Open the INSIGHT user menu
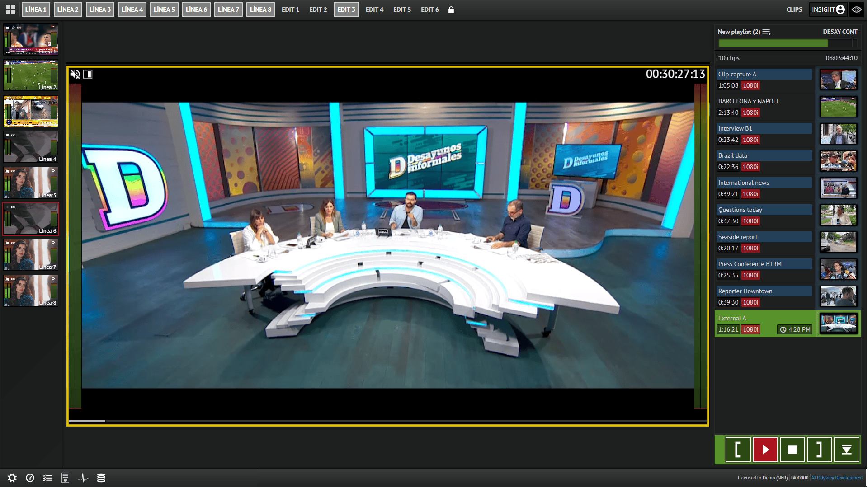Viewport: 868px width, 488px height. click(828, 9)
